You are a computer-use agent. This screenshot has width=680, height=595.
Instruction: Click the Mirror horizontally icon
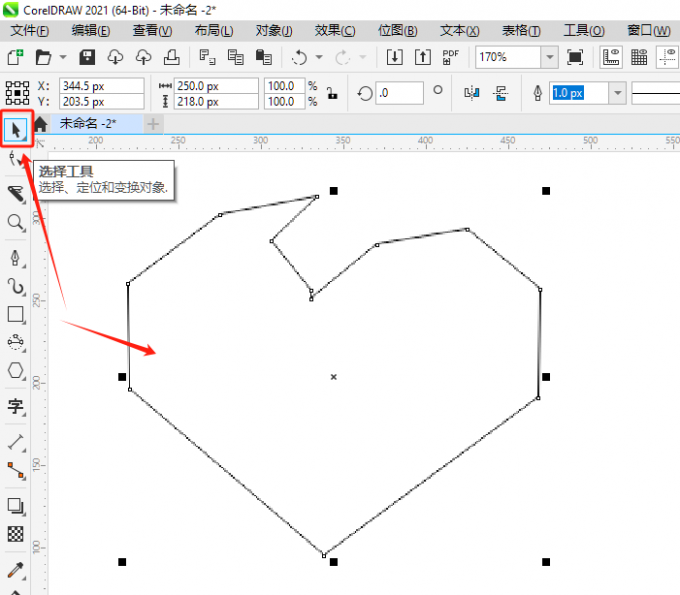[473, 93]
